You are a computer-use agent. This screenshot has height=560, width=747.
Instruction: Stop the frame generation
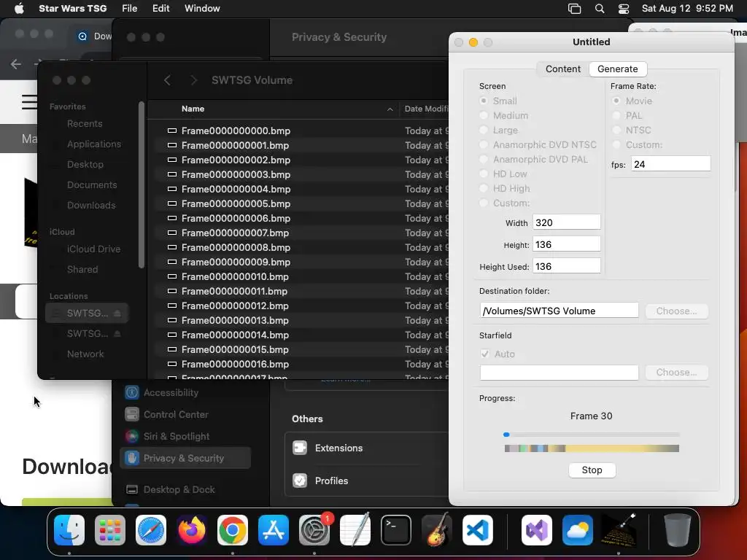coord(592,470)
